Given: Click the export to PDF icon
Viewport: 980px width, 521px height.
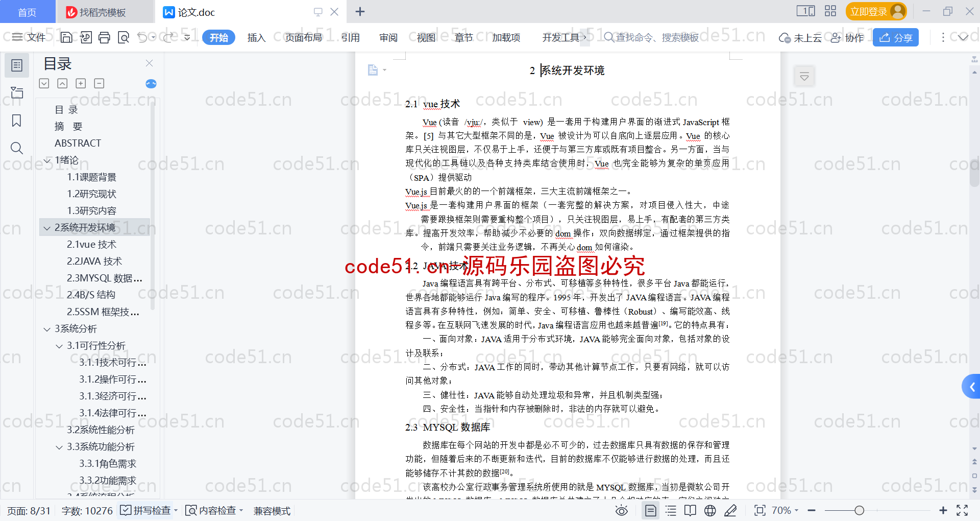Looking at the screenshot, I should 86,37.
